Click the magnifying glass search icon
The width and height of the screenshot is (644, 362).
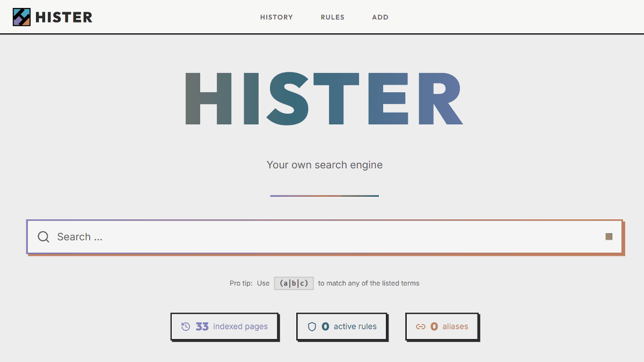tap(43, 237)
